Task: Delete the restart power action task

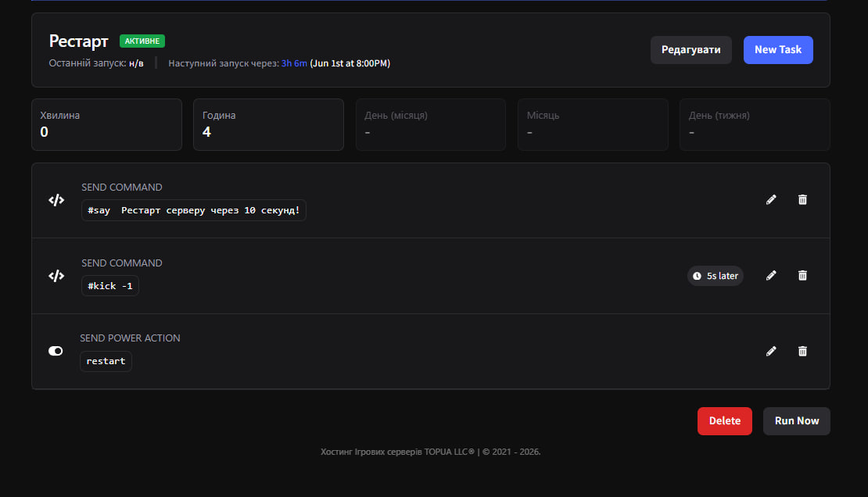Action: pos(802,352)
